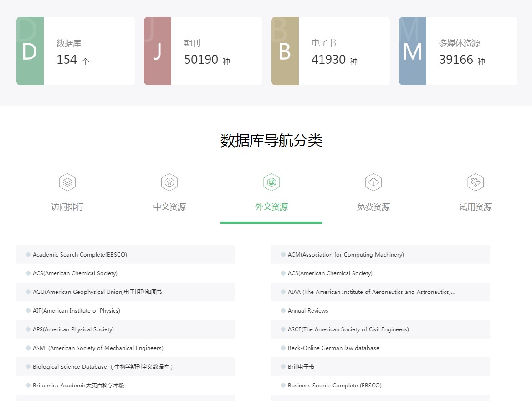Click the green D database icon
The width and height of the screenshot is (532, 401).
(30, 51)
